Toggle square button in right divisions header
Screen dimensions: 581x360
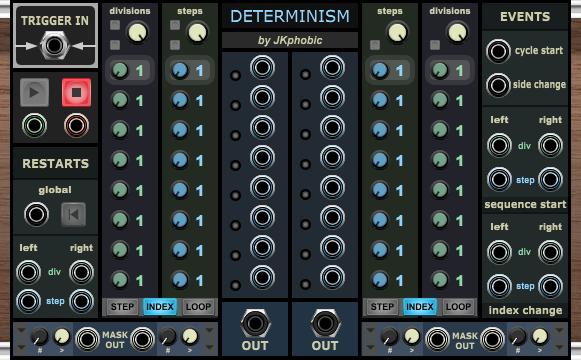[435, 45]
